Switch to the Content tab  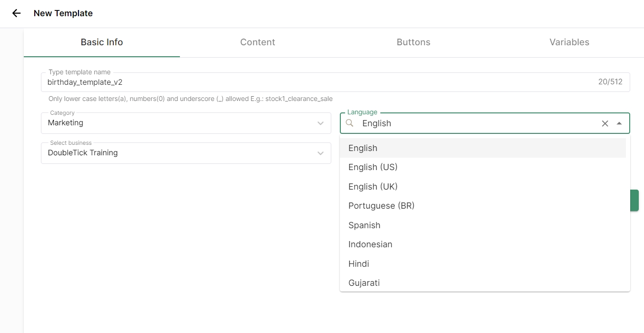pos(258,42)
